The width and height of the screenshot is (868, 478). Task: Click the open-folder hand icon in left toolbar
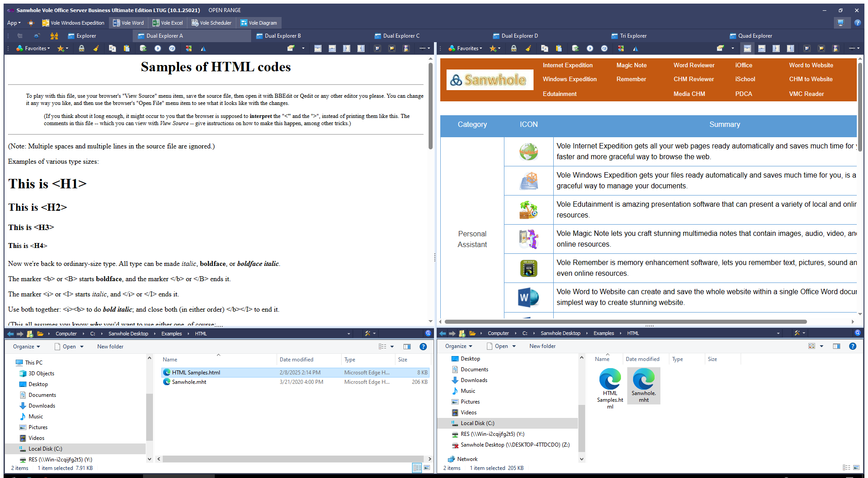[x=291, y=48]
